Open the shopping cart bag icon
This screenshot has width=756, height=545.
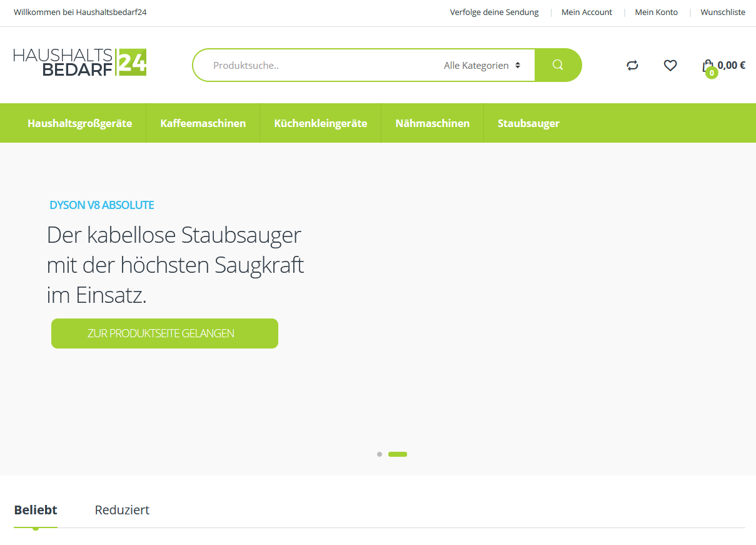point(708,65)
